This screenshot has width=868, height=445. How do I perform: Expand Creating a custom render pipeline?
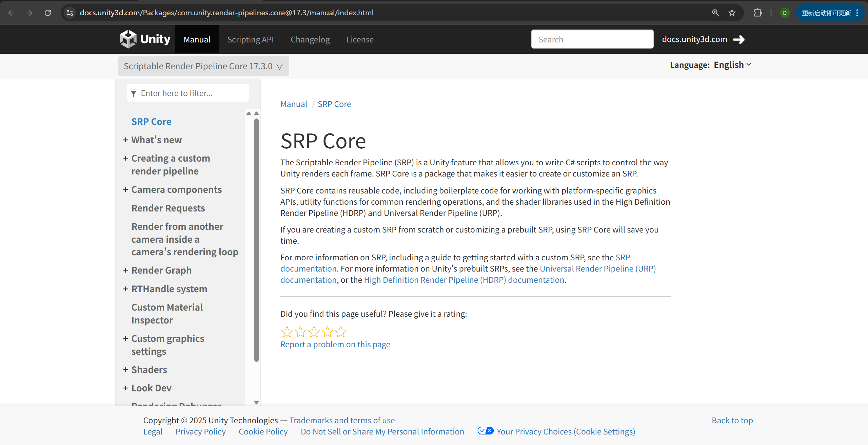pos(125,158)
